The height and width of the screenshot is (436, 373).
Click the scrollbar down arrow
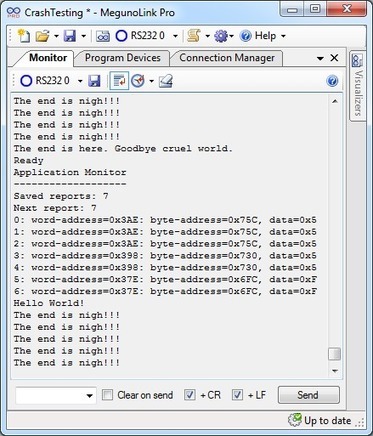click(335, 371)
